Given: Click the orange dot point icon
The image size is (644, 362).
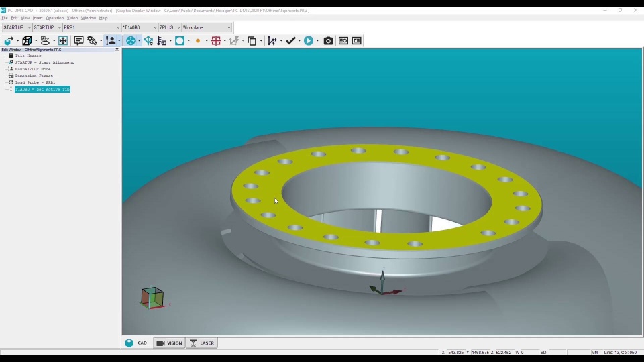Looking at the screenshot, I should tap(198, 41).
